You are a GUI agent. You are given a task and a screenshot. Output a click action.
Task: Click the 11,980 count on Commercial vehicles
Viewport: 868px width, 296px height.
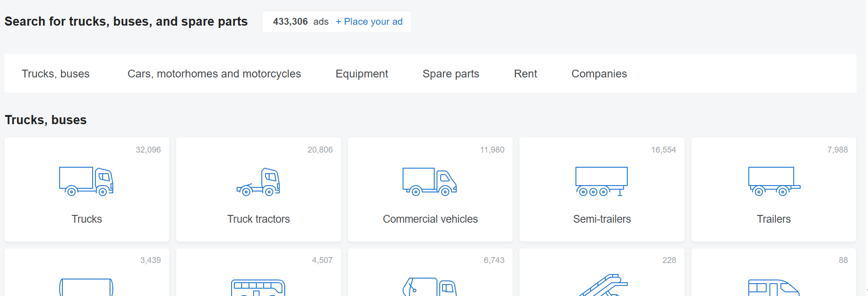[492, 150]
